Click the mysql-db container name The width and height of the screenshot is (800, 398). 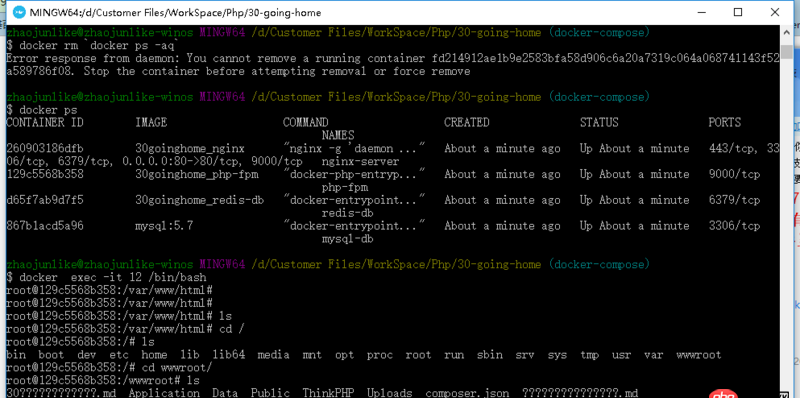(x=347, y=238)
